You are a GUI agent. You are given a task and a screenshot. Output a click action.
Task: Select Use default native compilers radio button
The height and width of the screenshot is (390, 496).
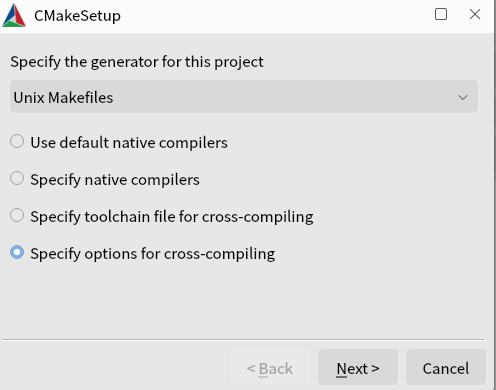coord(17,141)
